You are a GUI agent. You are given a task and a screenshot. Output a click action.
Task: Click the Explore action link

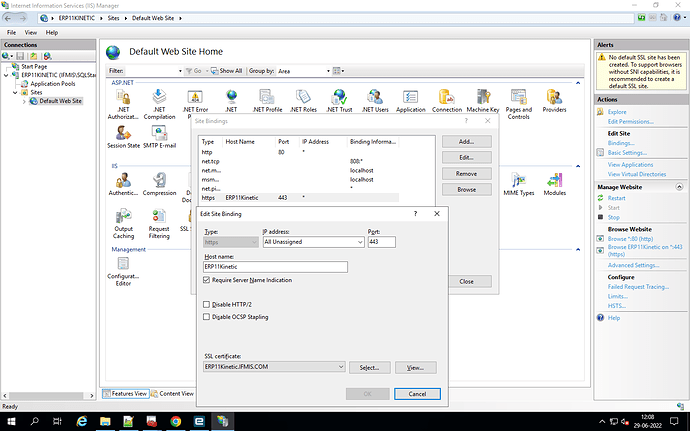tap(617, 112)
